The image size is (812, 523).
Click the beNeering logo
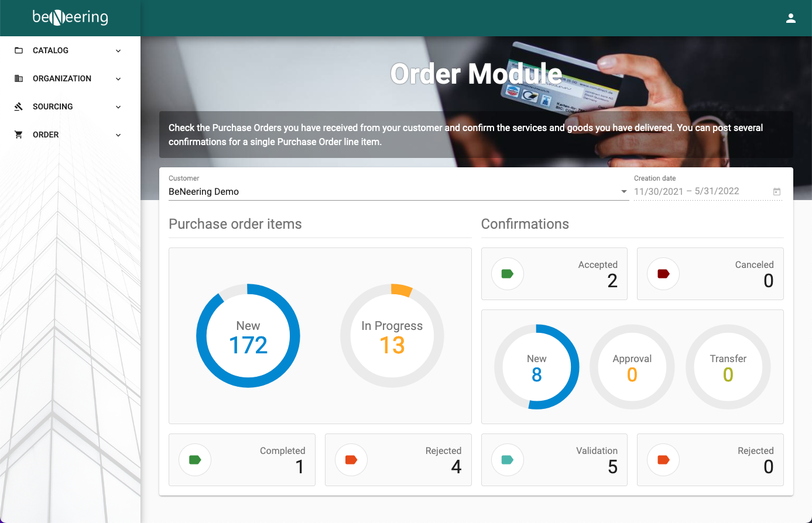[x=70, y=18]
